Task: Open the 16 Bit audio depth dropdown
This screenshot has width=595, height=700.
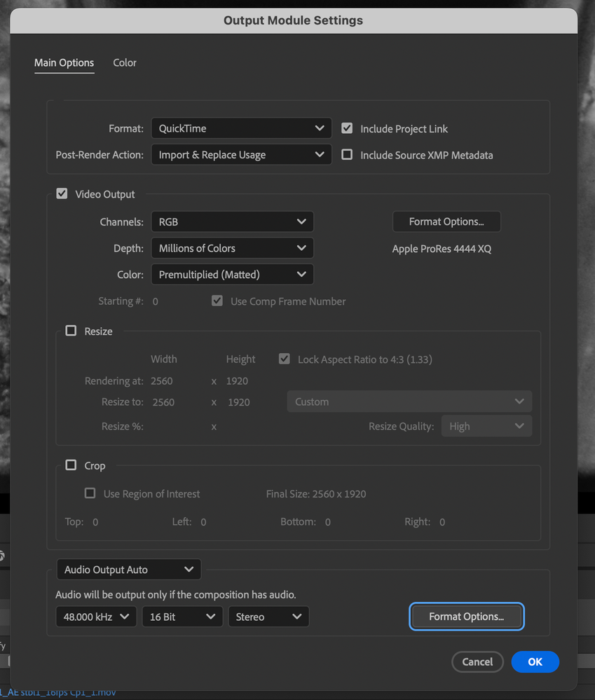Action: coord(182,617)
